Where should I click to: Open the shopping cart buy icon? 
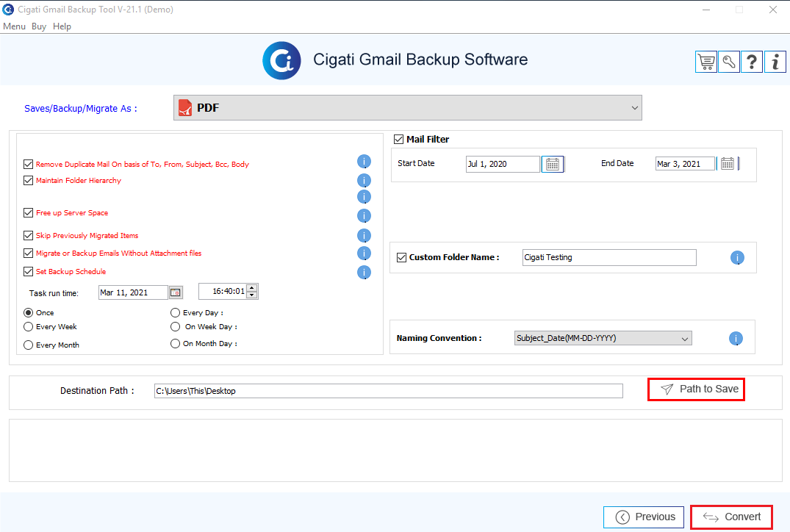[x=706, y=62]
